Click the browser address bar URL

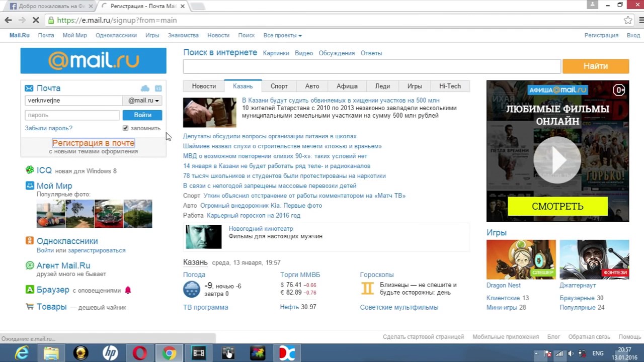tap(117, 20)
